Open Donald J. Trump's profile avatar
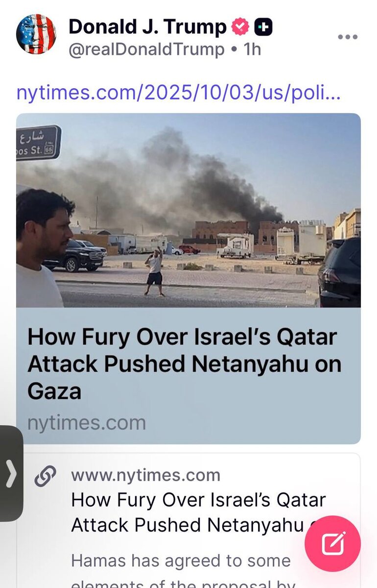Viewport: 377px width, 588px height. click(x=36, y=34)
